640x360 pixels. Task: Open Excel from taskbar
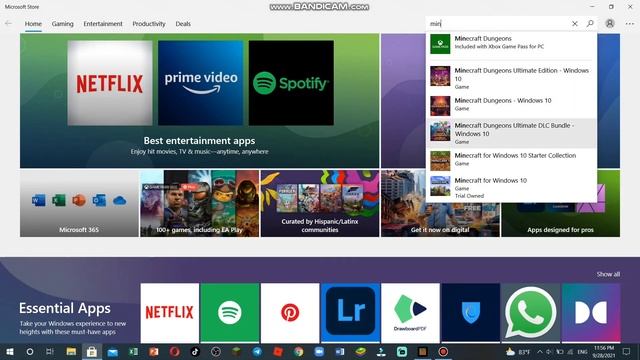(x=133, y=352)
